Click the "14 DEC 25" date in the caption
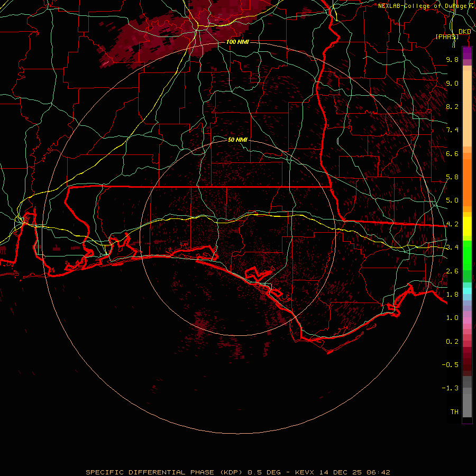This screenshot has height=476, width=476. click(341, 472)
